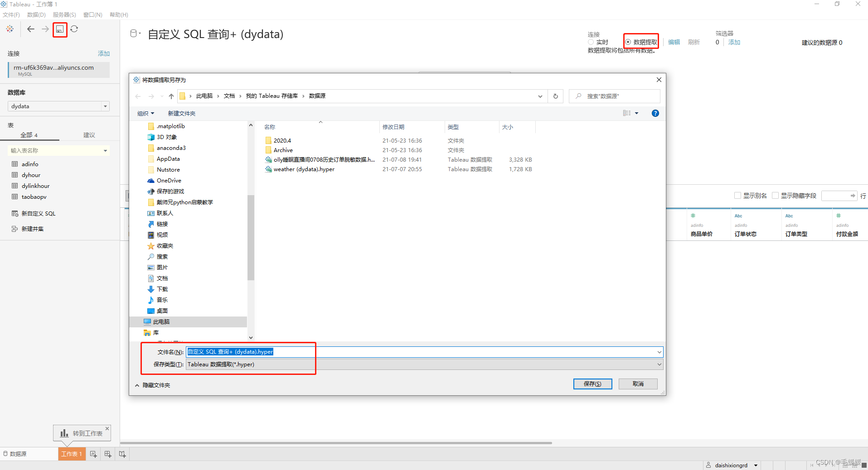Toggle the 显示隐藏字段 checkbox

click(775, 196)
